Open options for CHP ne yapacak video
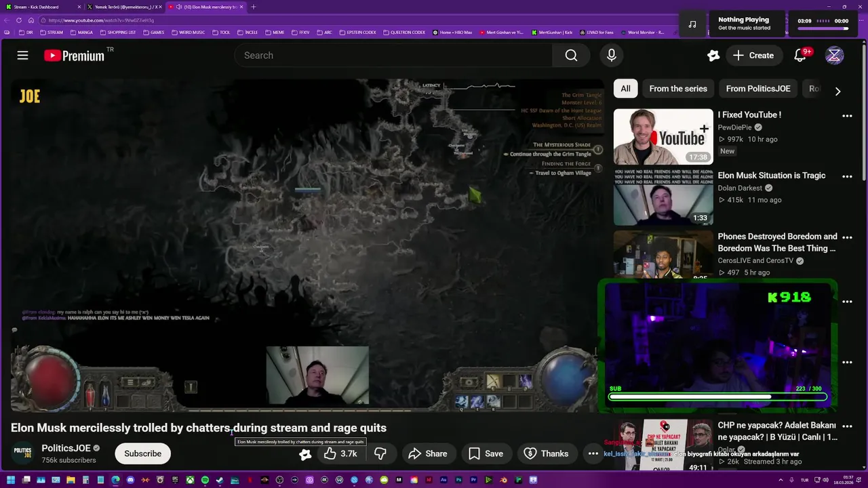Image resolution: width=868 pixels, height=488 pixels. (847, 426)
